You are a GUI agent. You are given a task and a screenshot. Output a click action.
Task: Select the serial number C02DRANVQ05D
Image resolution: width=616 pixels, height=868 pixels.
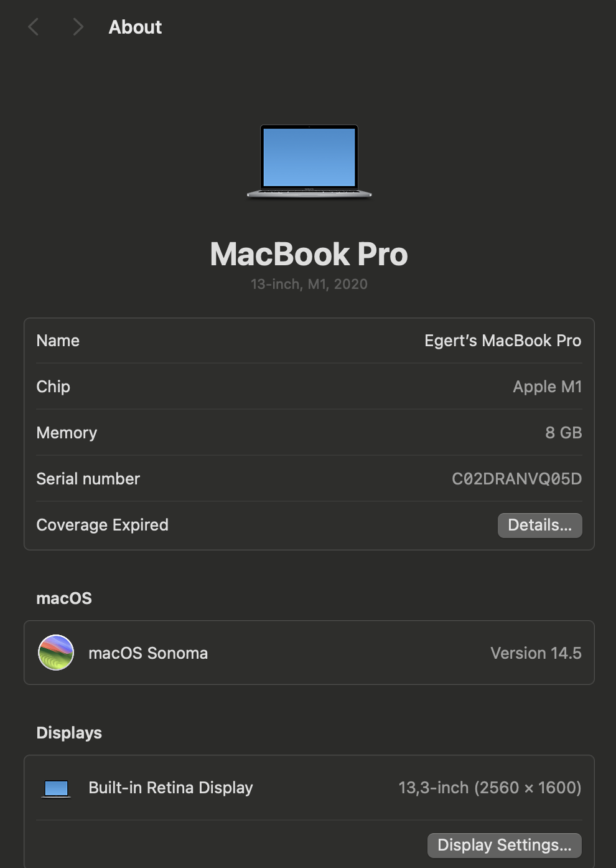tap(516, 479)
